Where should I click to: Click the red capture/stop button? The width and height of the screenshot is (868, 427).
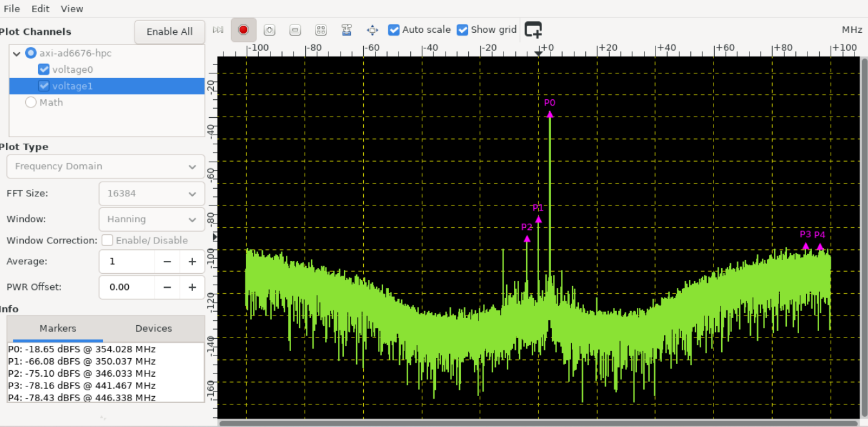pyautogui.click(x=243, y=30)
